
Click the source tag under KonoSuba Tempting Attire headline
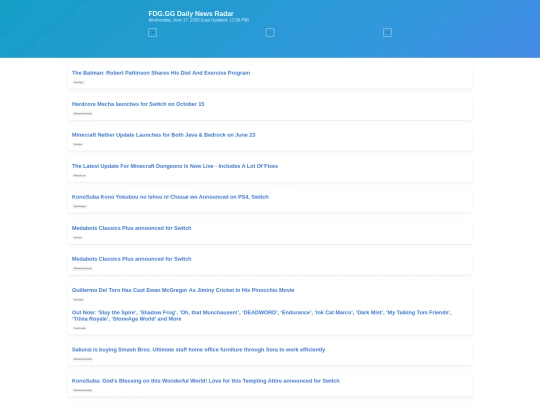pyautogui.click(x=83, y=390)
